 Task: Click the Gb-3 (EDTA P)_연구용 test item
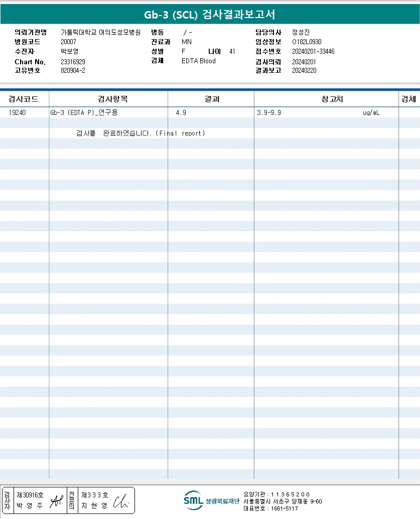84,113
